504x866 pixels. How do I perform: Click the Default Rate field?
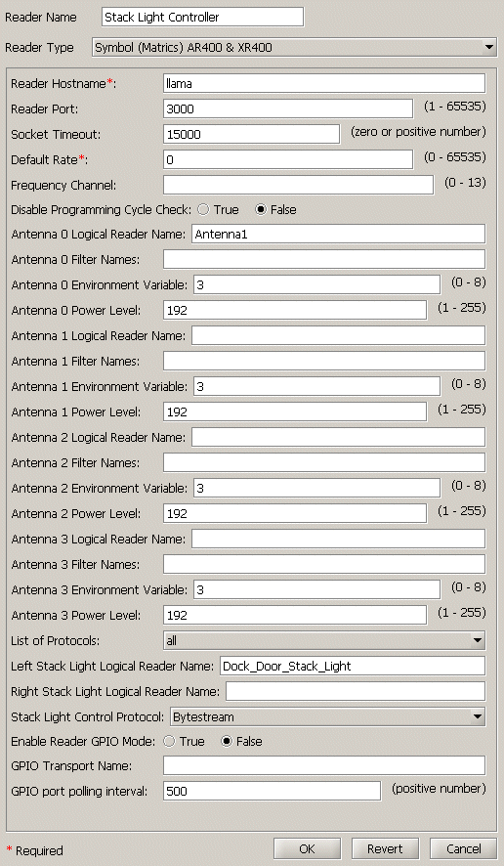point(288,159)
